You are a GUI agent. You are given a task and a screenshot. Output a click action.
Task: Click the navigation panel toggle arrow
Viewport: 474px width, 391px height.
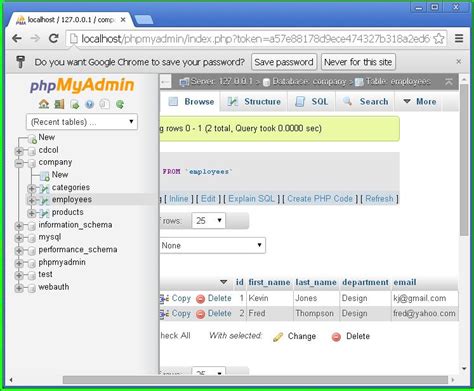[165, 82]
